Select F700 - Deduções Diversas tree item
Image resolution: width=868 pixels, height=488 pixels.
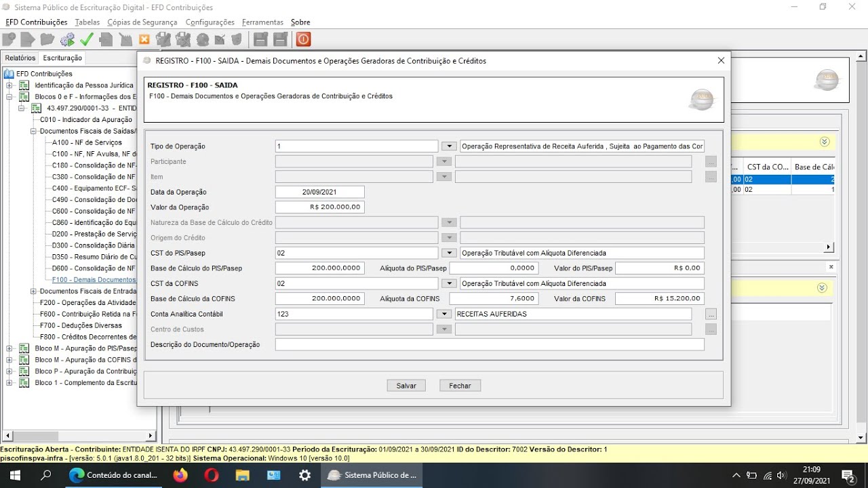click(x=80, y=325)
